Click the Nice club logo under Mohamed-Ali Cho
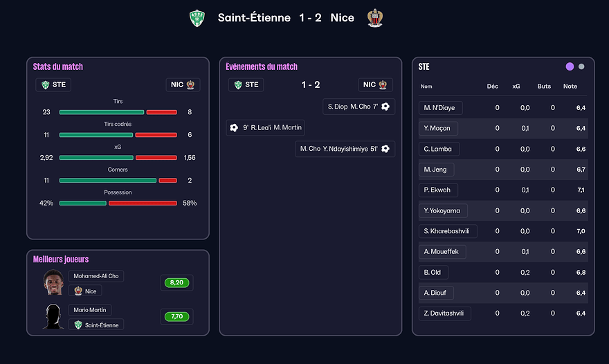The width and height of the screenshot is (609, 364). pos(79,291)
